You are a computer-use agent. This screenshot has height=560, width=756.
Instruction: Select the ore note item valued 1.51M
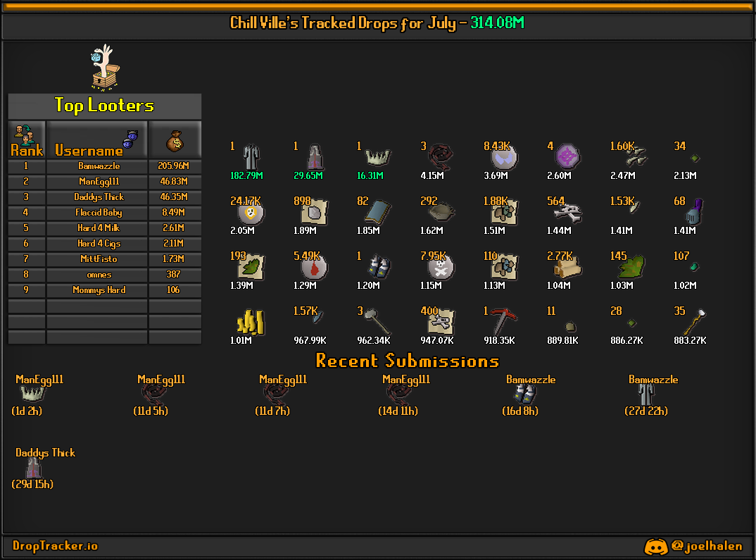(x=504, y=212)
